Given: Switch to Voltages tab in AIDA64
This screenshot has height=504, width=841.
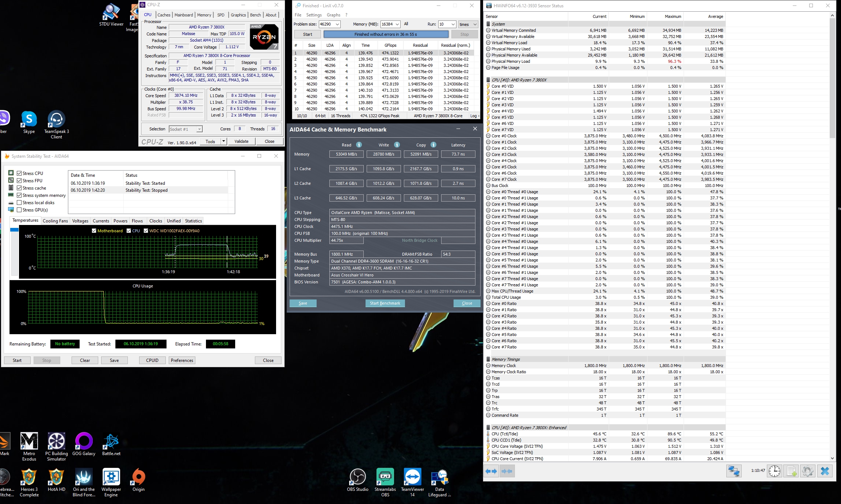Looking at the screenshot, I should pyautogui.click(x=80, y=221).
